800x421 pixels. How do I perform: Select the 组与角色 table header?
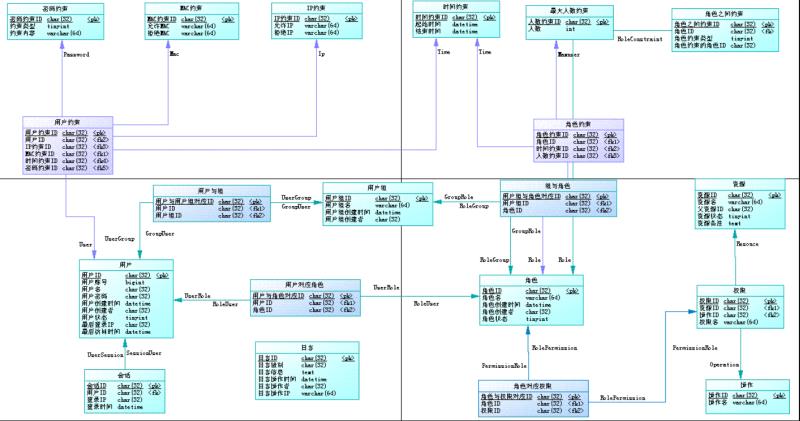558,186
